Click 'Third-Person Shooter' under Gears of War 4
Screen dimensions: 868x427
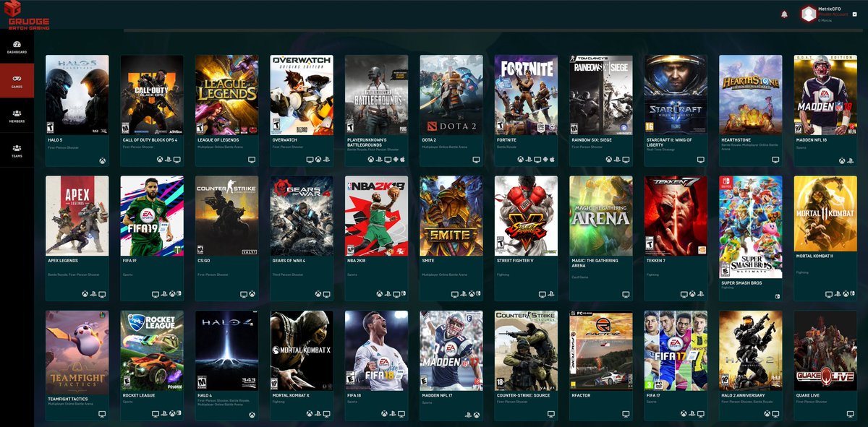pyautogui.click(x=289, y=275)
